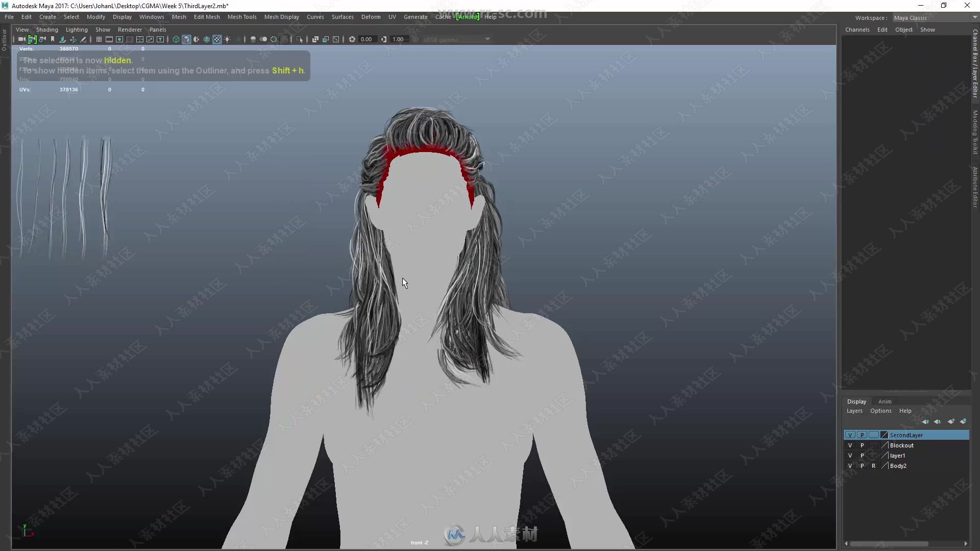
Task: Toggle viewport grid icon
Action: [99, 39]
